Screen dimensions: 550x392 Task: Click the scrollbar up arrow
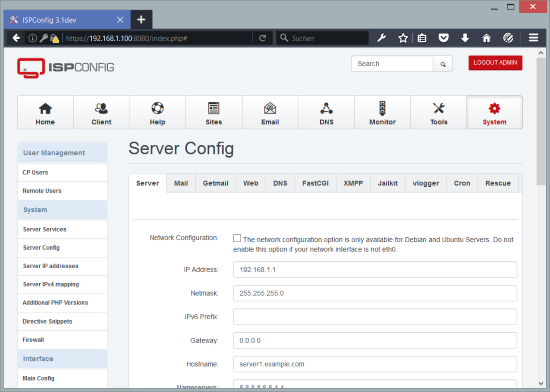point(541,53)
